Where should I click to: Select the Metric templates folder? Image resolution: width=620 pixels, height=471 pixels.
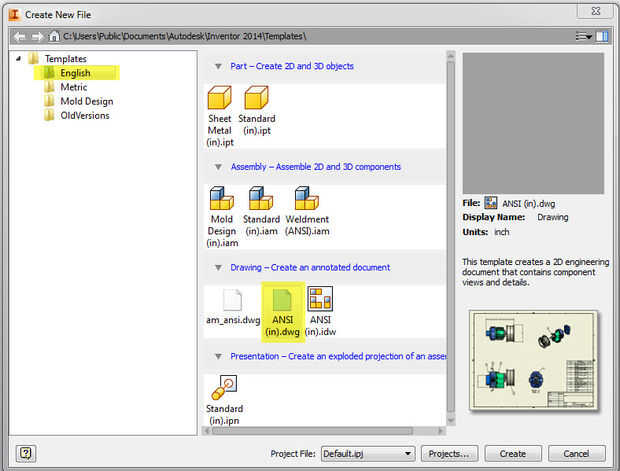(74, 87)
